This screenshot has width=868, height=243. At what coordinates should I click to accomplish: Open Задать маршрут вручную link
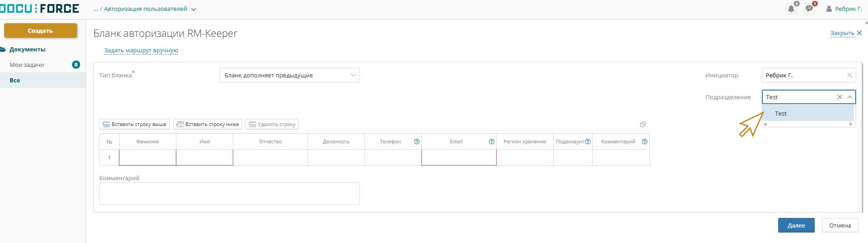point(141,51)
